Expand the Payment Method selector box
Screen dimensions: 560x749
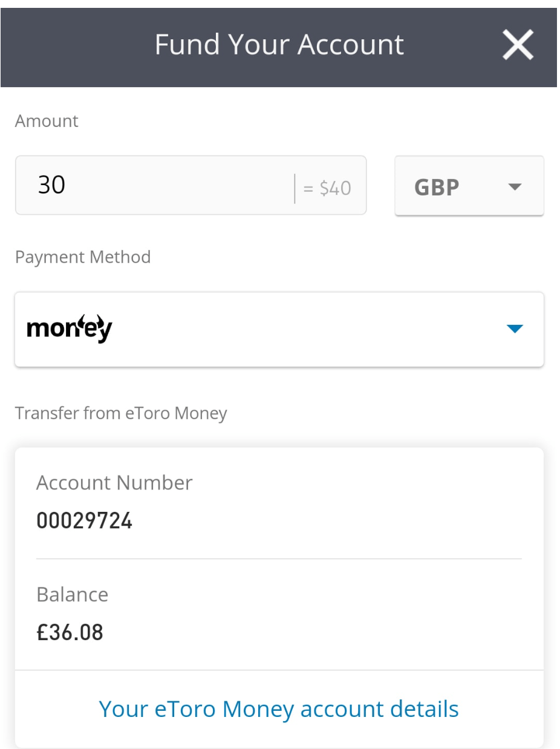point(279,329)
